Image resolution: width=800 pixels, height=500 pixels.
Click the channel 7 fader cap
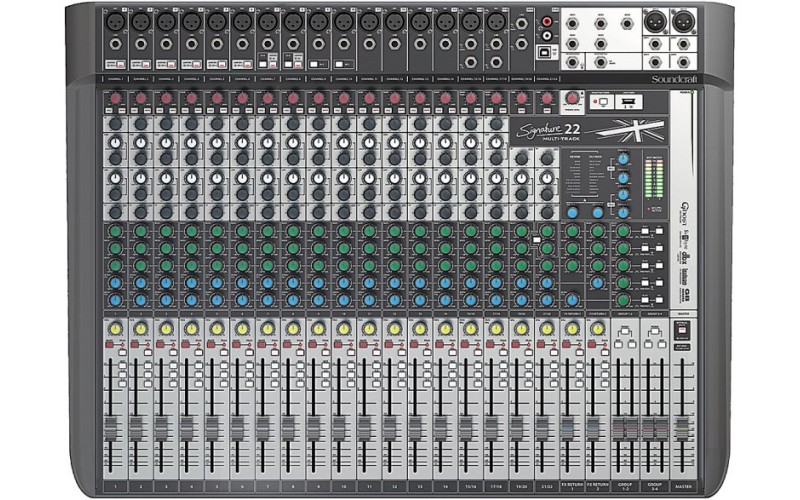(x=262, y=429)
